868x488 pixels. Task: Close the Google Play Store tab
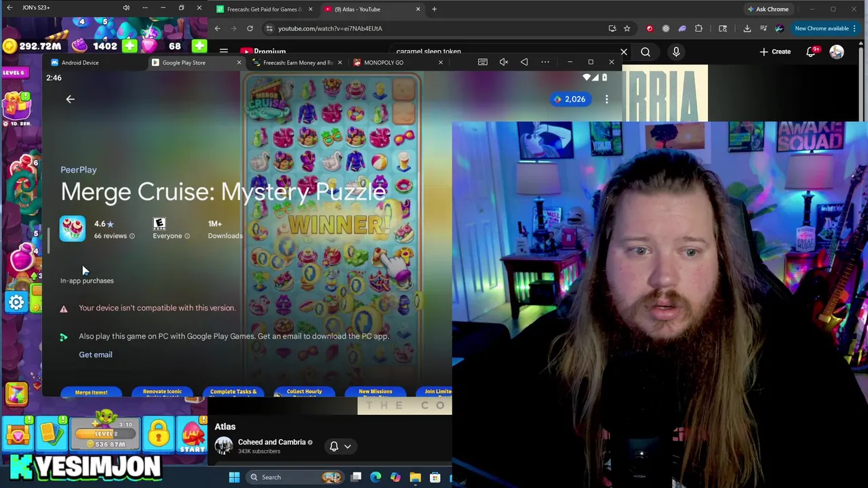coord(239,62)
